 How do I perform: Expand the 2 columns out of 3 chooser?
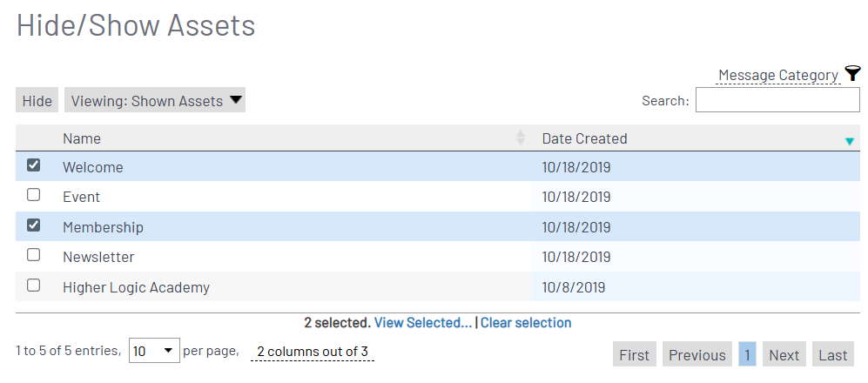tap(312, 352)
